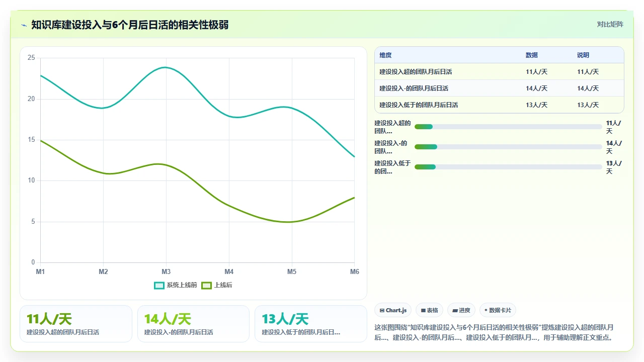Open the 对比矩阵 label in header

click(610, 24)
